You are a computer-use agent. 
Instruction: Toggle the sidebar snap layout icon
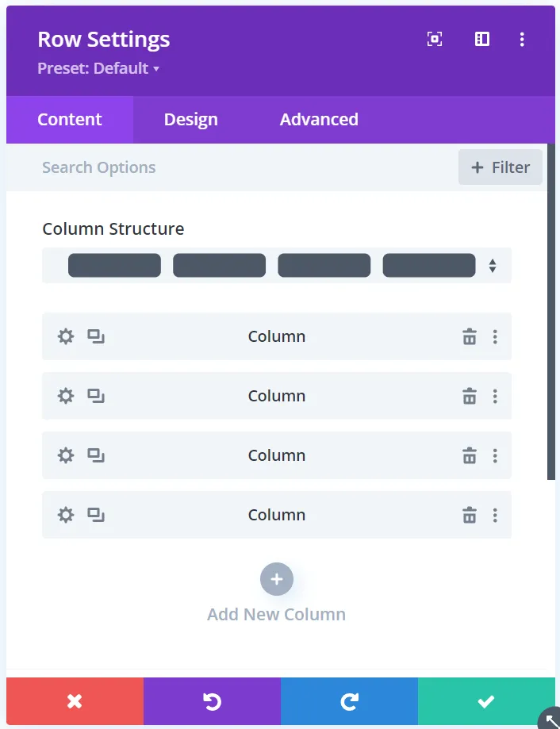tap(482, 39)
